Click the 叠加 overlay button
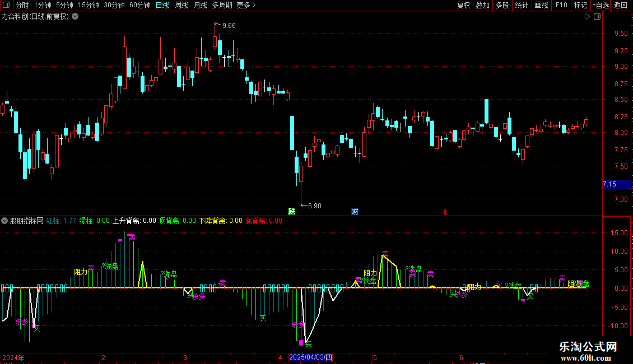The image size is (633, 364). tap(483, 5)
